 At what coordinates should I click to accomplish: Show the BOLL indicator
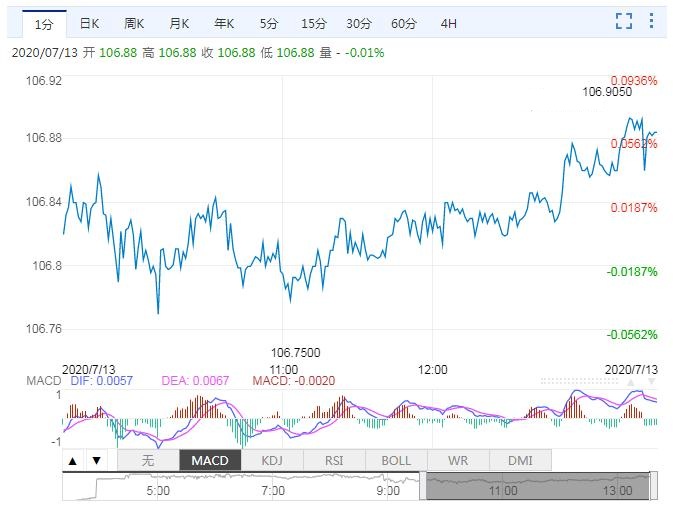[x=396, y=461]
